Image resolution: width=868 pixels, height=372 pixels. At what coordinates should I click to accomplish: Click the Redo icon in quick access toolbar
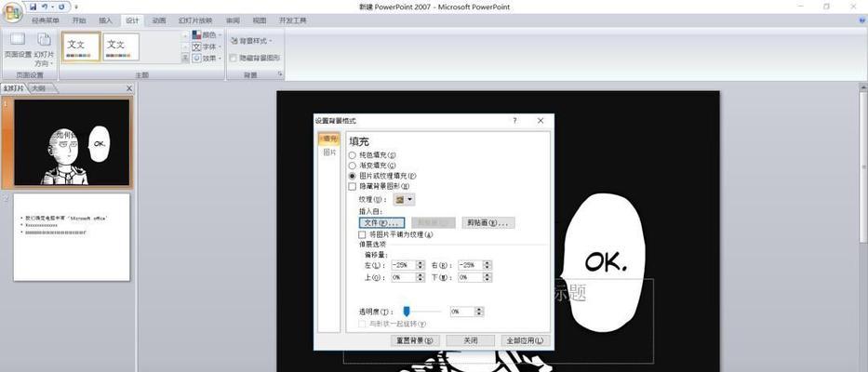coord(60,7)
